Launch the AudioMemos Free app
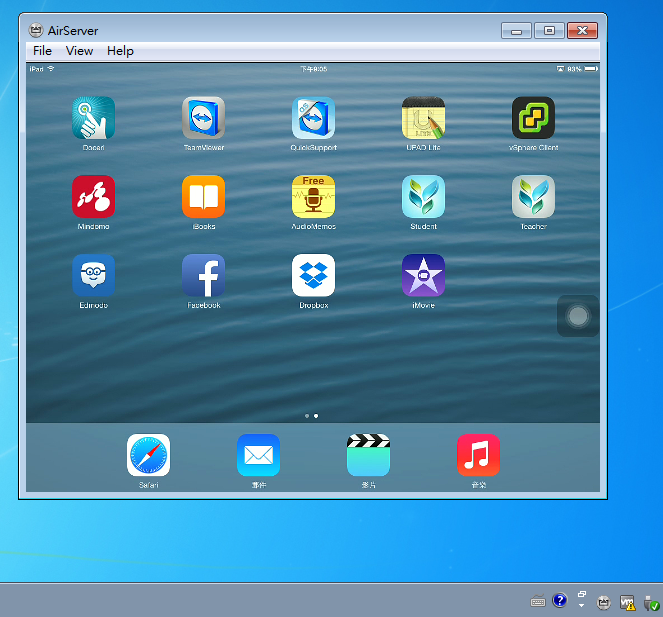Viewport: 663px width, 617px height. pos(313,197)
